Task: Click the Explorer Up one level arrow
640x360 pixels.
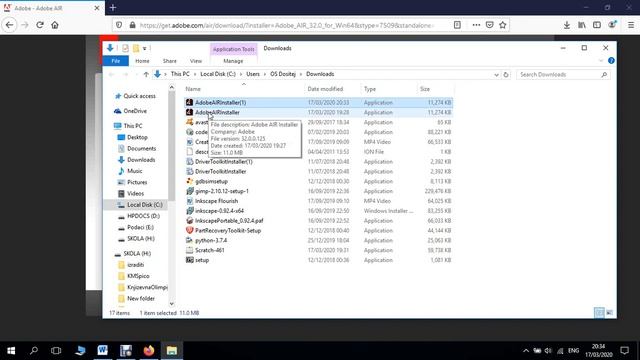Action: point(146,74)
